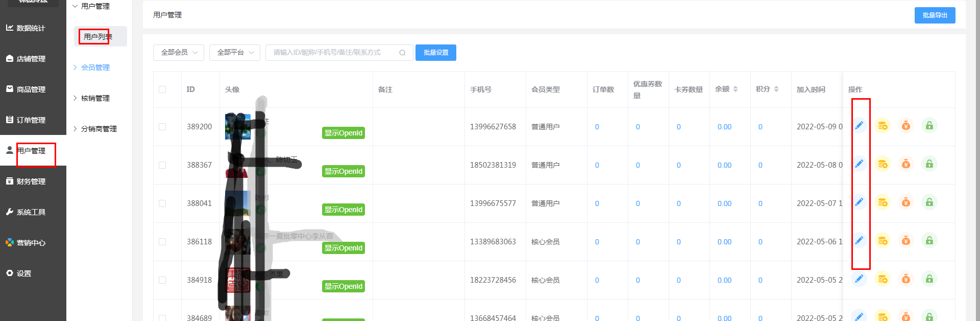Open the 全部会员 dropdown filter

click(179, 53)
